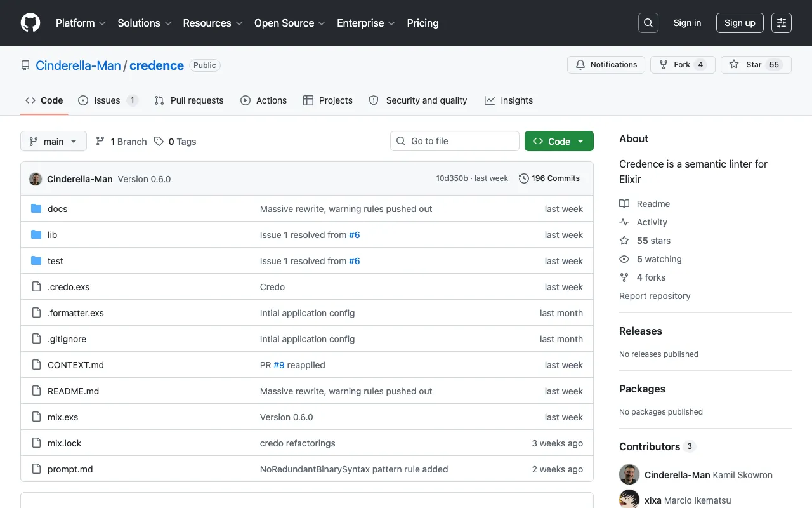Click the repository icon beside Cinderella-Man

[25, 65]
